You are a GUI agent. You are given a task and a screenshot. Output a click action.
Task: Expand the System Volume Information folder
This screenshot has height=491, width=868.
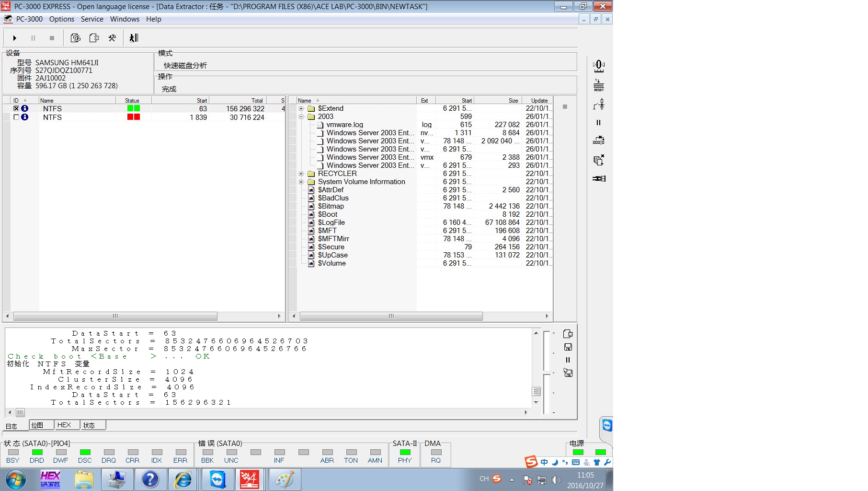coord(301,182)
